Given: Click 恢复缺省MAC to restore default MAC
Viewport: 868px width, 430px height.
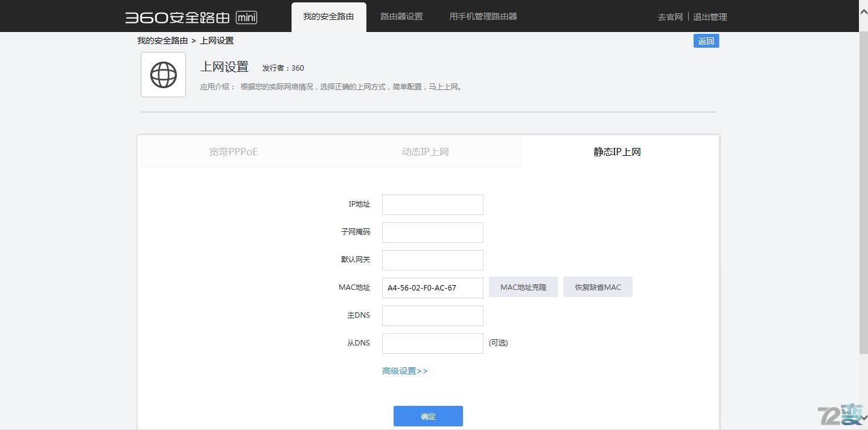Looking at the screenshot, I should coord(597,287).
